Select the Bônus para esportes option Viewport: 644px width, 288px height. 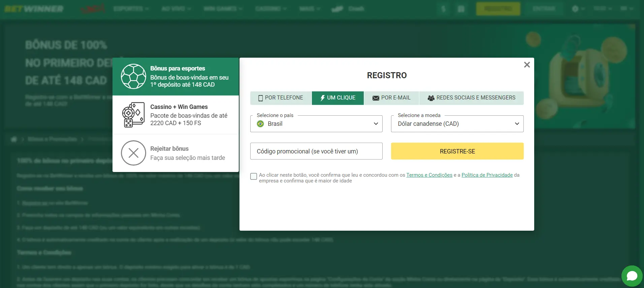(175, 77)
